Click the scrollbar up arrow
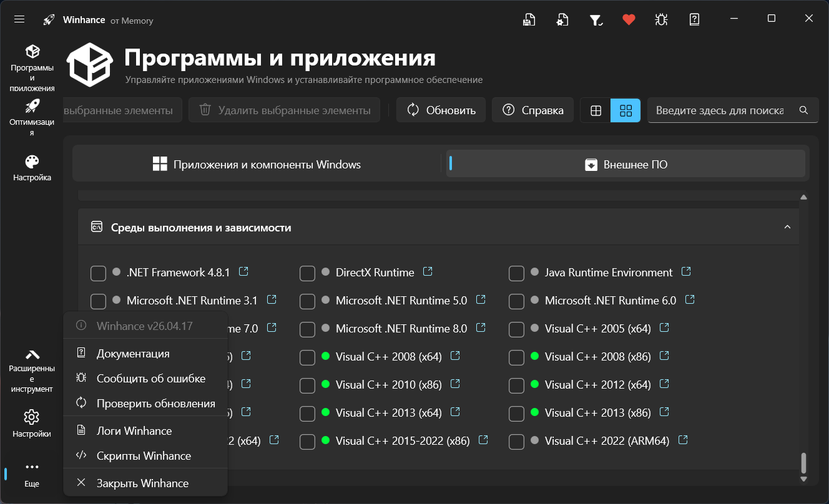This screenshot has width=829, height=504. (804, 197)
